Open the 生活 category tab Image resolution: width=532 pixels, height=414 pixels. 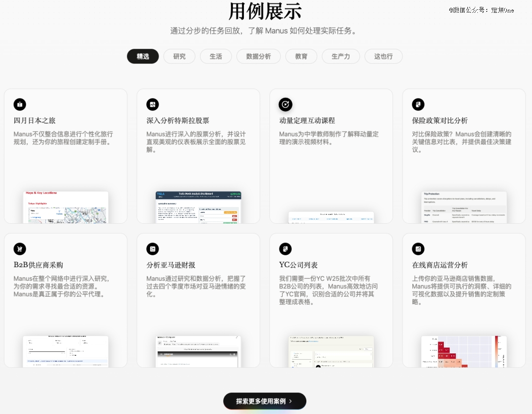click(x=216, y=57)
